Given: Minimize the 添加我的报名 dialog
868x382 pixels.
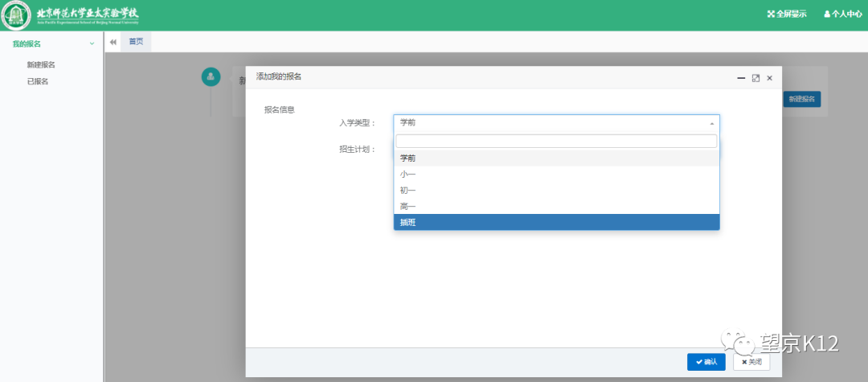Looking at the screenshot, I should [x=741, y=78].
